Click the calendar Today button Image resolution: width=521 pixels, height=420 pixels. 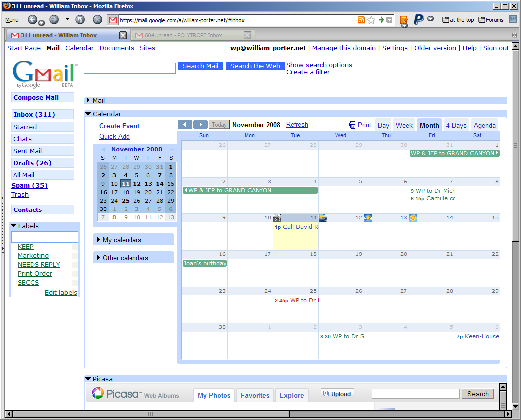[x=219, y=125]
